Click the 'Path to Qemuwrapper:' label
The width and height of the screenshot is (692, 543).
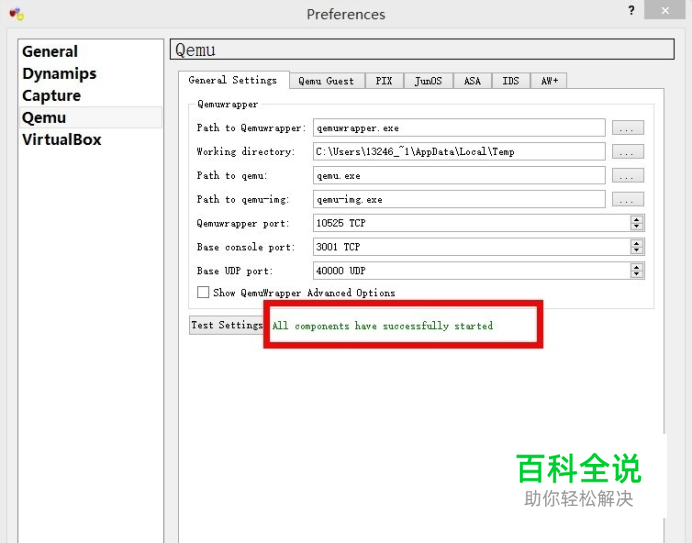(251, 128)
